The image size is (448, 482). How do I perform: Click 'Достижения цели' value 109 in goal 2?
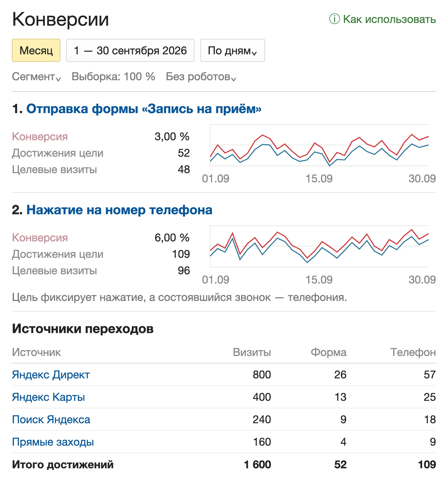point(181,254)
